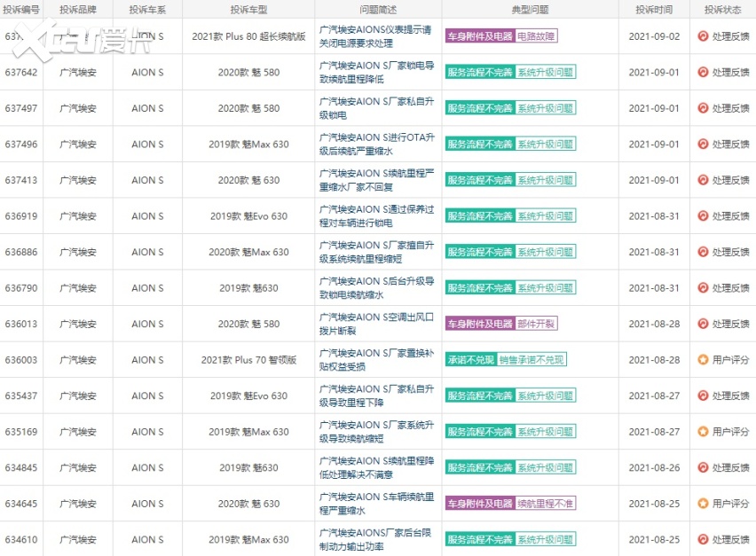The height and width of the screenshot is (556, 756).
Task: Click the 部件开裂 tag
Action: click(536, 324)
